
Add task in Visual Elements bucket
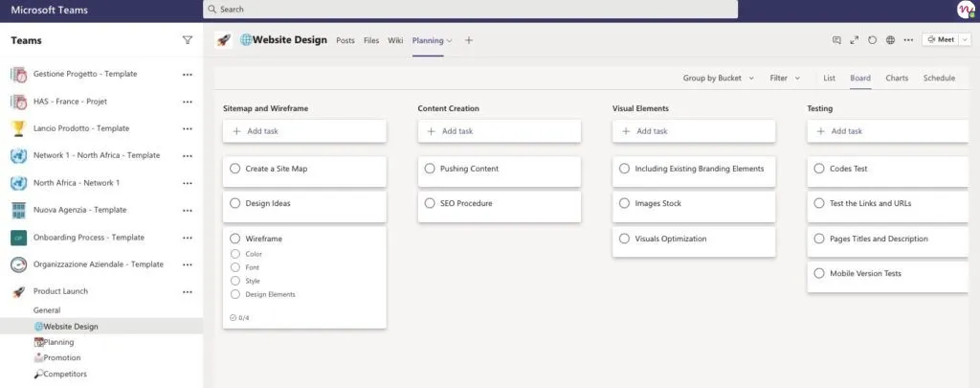pos(694,131)
